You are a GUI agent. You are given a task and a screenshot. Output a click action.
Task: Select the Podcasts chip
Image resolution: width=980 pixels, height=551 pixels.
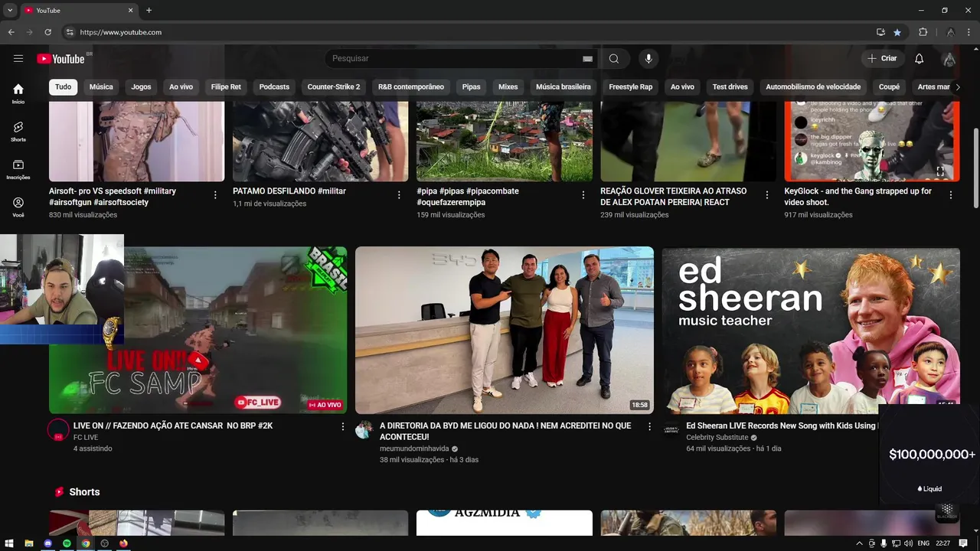coord(274,87)
